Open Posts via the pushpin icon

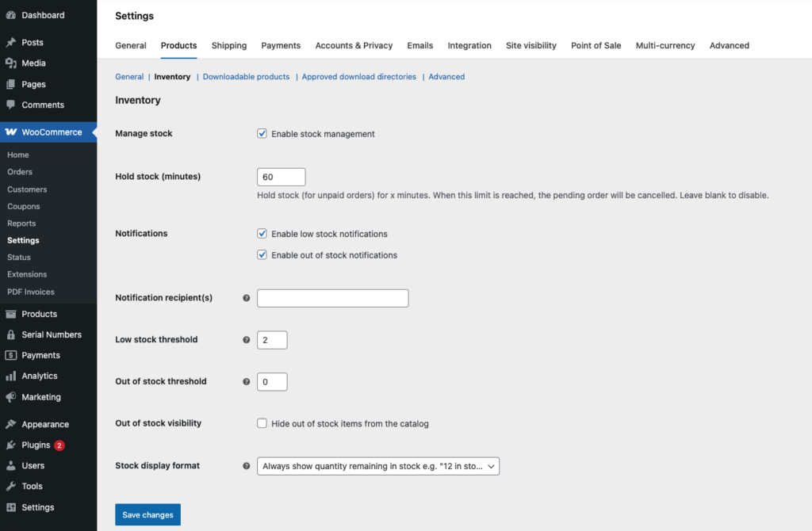10,43
